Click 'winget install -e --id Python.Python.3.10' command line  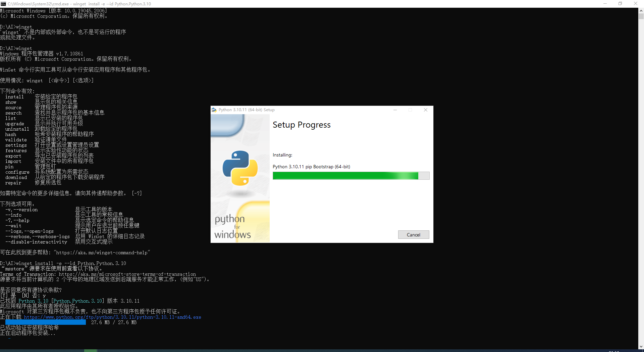pos(71,263)
